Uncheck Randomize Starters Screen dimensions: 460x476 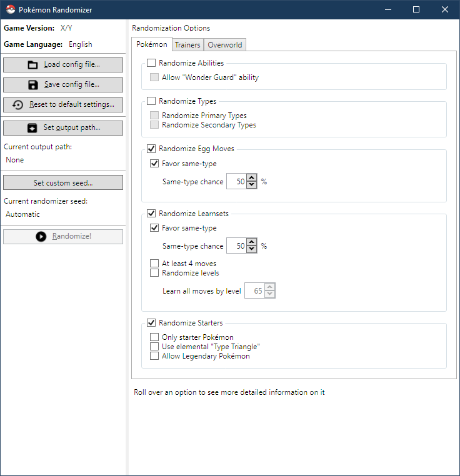[x=151, y=323]
